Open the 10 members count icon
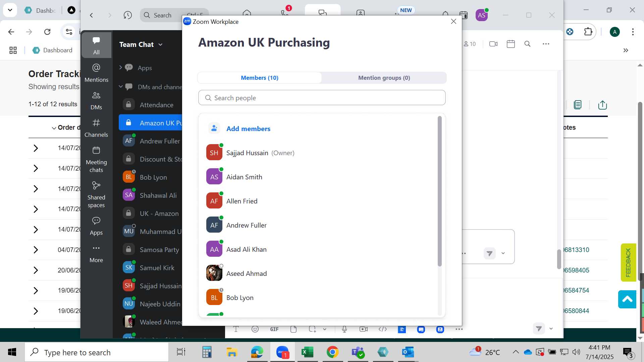The image size is (644, 362). click(470, 44)
